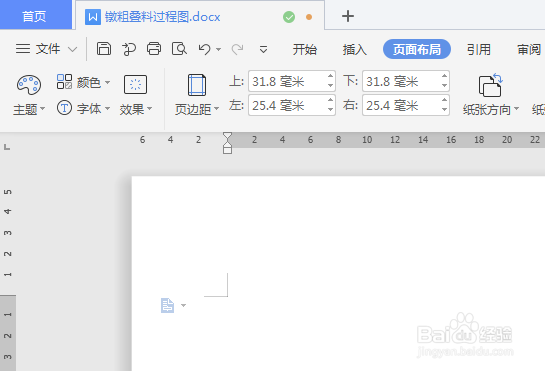Click the Print icon
The image size is (545, 371).
tap(154, 49)
